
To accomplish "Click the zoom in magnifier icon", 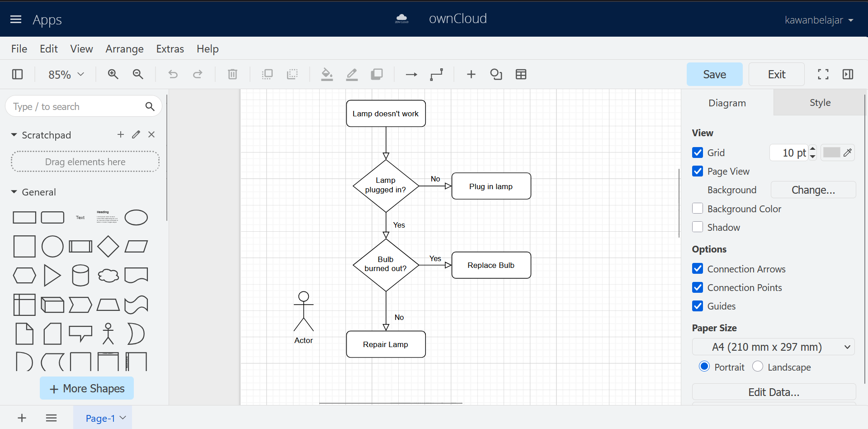I will pyautogui.click(x=113, y=74).
